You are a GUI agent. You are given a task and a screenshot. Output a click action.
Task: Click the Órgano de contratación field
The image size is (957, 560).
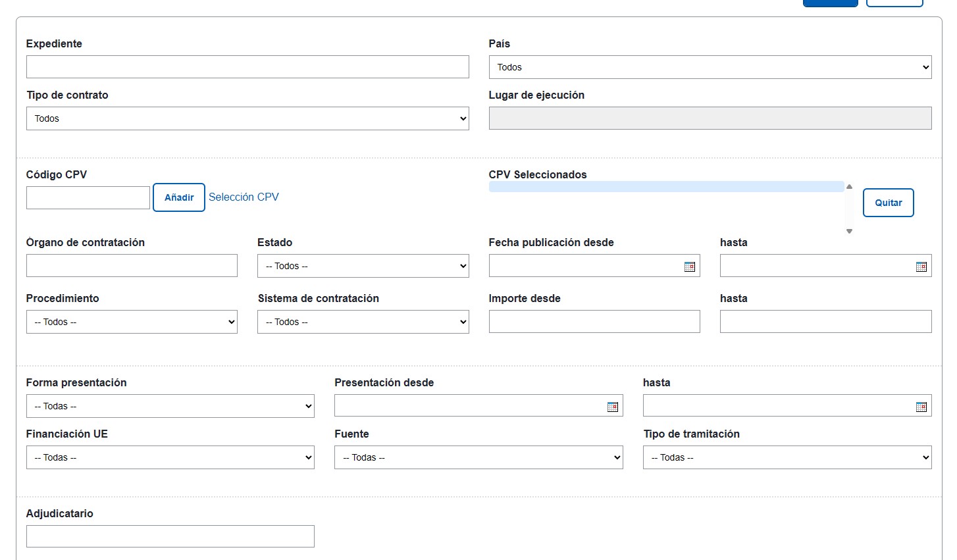132,265
